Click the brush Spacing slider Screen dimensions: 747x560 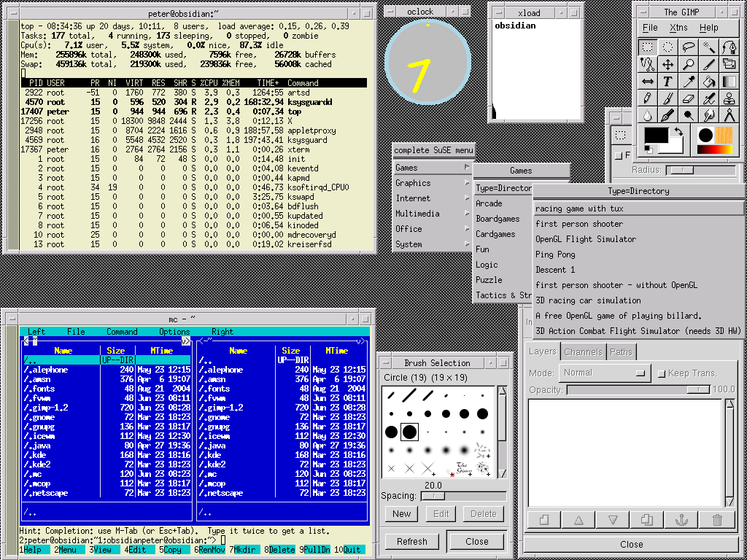[x=463, y=496]
